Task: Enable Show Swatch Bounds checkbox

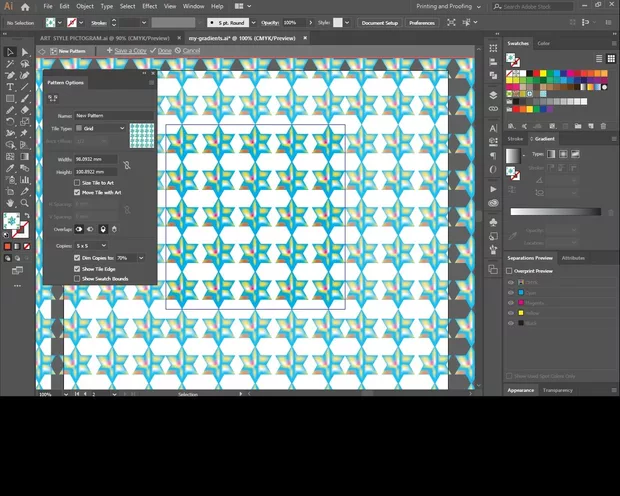Action: pos(77,279)
